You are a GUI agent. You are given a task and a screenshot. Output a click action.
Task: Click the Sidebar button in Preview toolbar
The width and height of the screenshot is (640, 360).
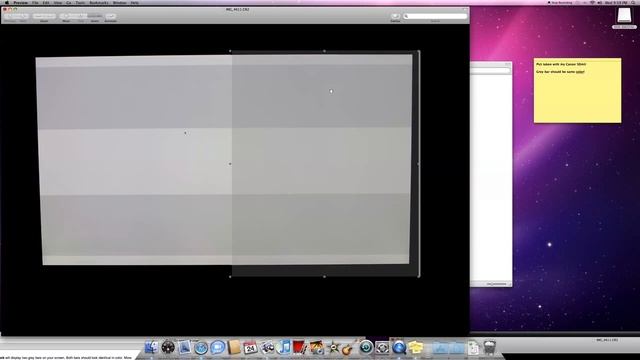[x=395, y=16]
